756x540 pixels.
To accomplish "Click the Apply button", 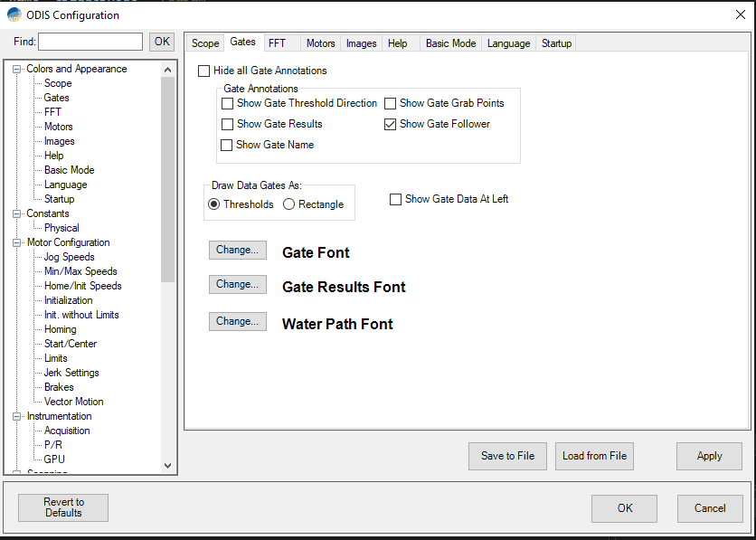I will pos(709,456).
